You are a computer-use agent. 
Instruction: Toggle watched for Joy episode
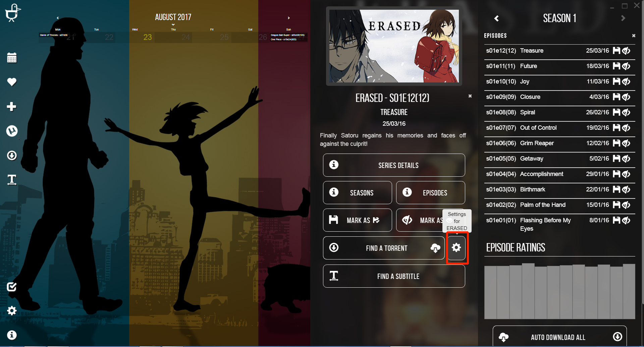tap(626, 81)
